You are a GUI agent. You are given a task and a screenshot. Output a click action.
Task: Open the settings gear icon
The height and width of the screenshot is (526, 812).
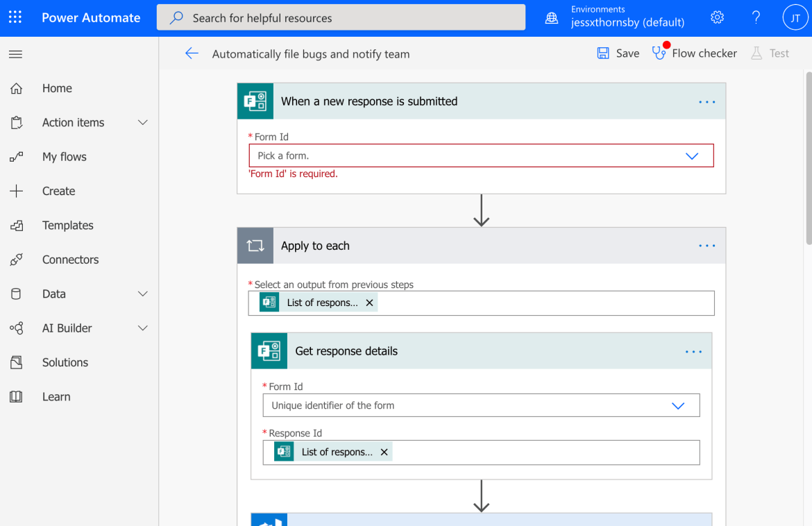717,17
